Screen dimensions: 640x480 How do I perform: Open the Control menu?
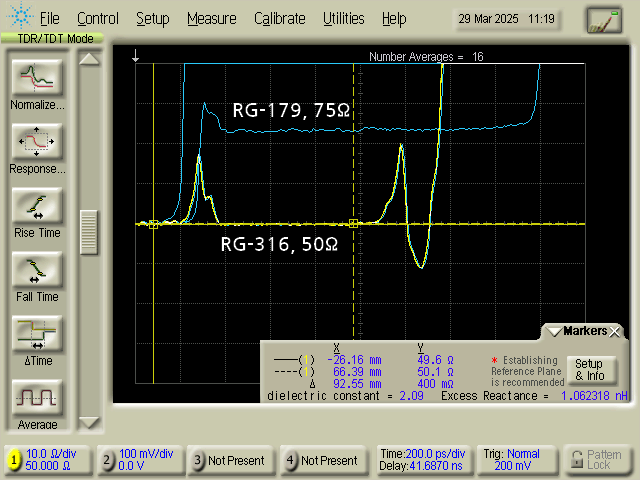pos(98,19)
